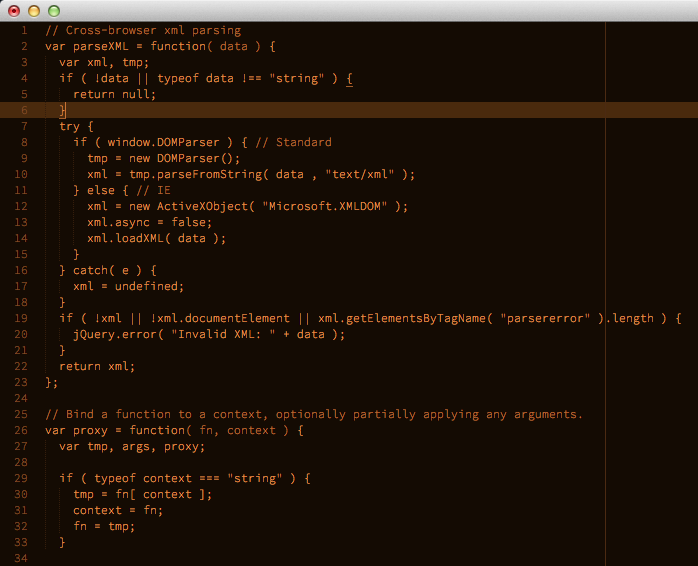Click 'tmp.parseFromString' method call
The image size is (698, 566).
pos(195,175)
